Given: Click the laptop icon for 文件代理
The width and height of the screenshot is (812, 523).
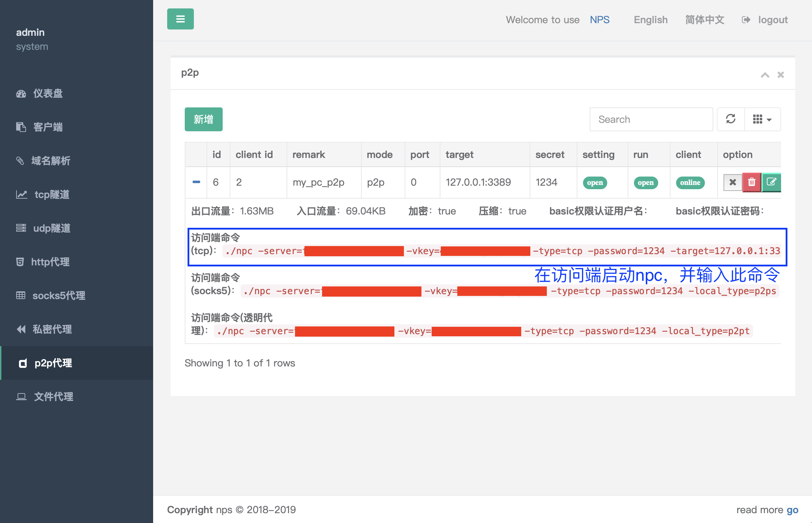Looking at the screenshot, I should (21, 397).
